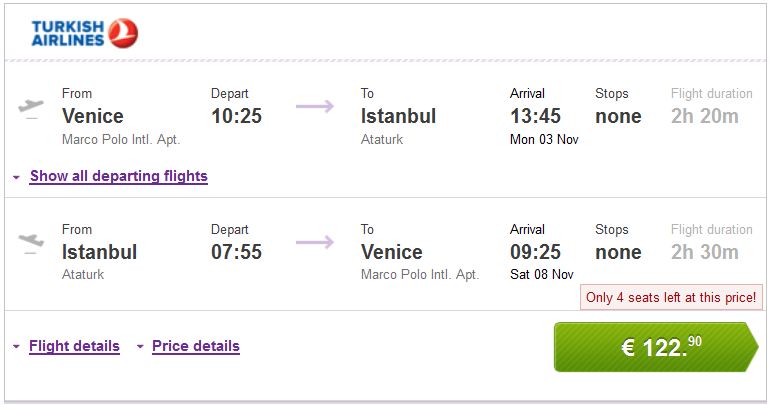Viewport: 769px width, 405px height.
Task: Open the Price details link
Action: pyautogui.click(x=195, y=346)
